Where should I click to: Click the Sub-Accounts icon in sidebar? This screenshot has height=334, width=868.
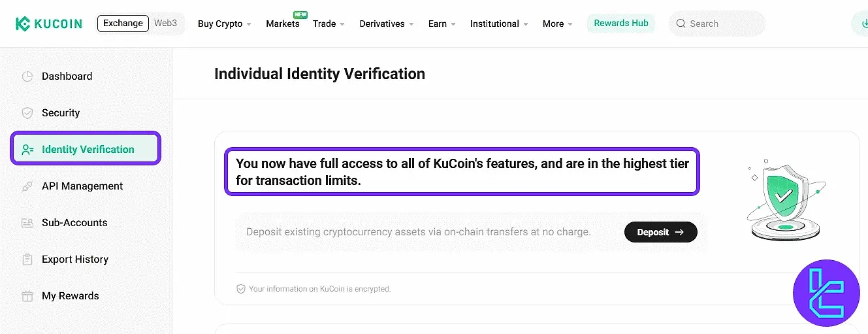[27, 223]
